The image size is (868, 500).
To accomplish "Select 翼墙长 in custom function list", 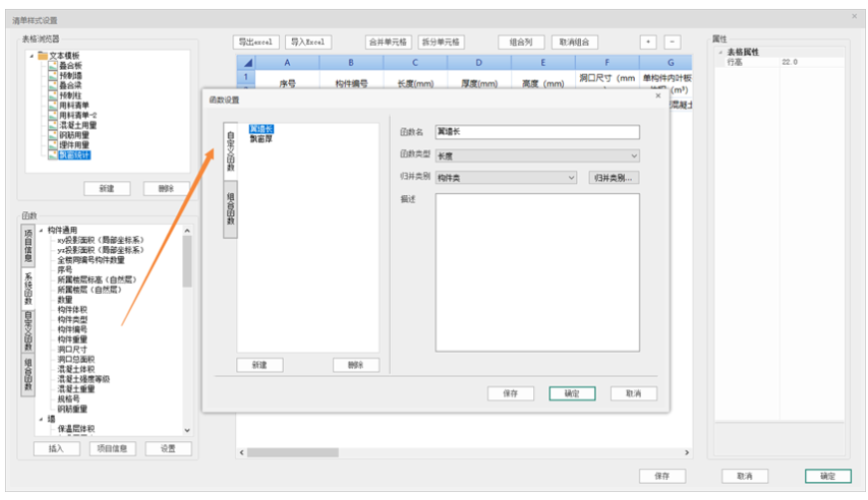I will click(x=261, y=128).
